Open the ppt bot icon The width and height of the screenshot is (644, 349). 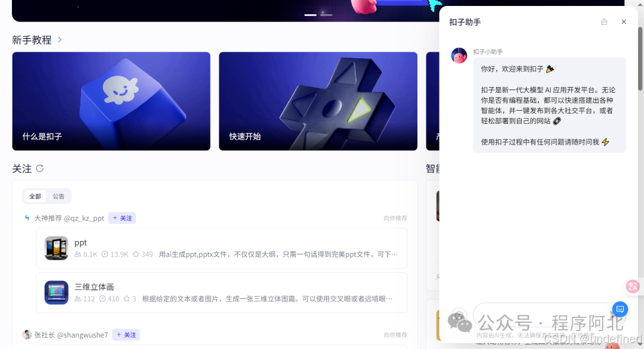tap(56, 248)
